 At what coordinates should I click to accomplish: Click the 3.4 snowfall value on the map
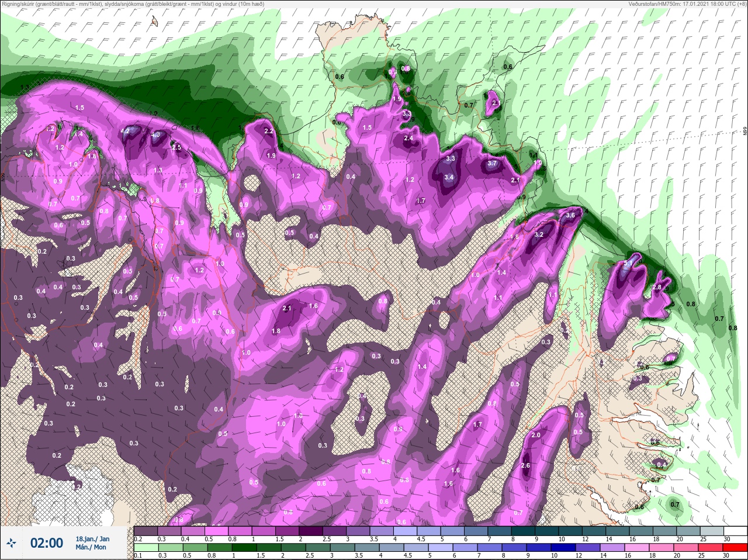449,177
